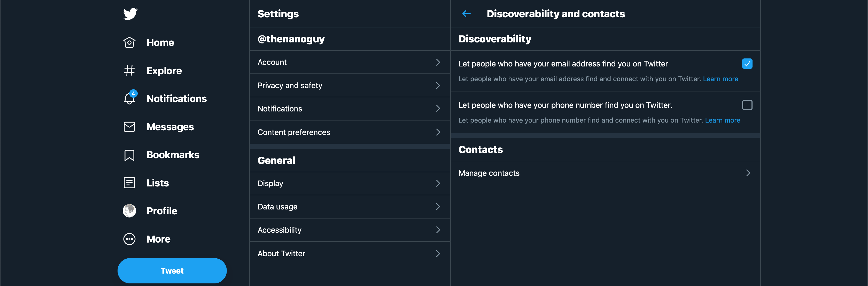This screenshot has height=286, width=868.
Task: Click the Twitter bird logo
Action: point(130,14)
